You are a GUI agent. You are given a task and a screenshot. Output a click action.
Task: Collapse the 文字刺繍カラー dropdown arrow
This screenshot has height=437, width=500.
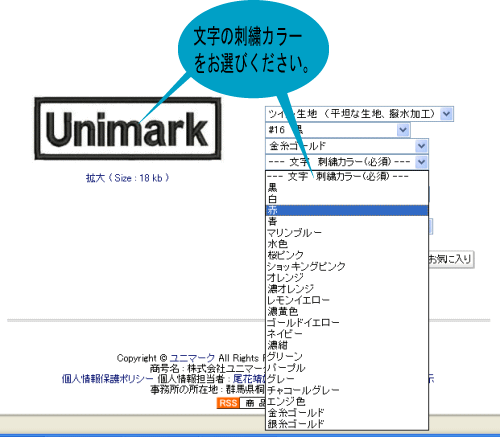point(421,162)
